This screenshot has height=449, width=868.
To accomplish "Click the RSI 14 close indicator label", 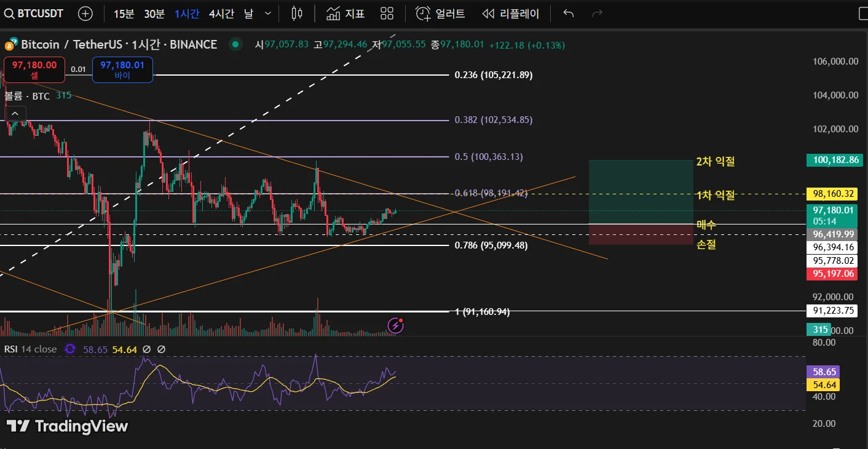I will [31, 349].
